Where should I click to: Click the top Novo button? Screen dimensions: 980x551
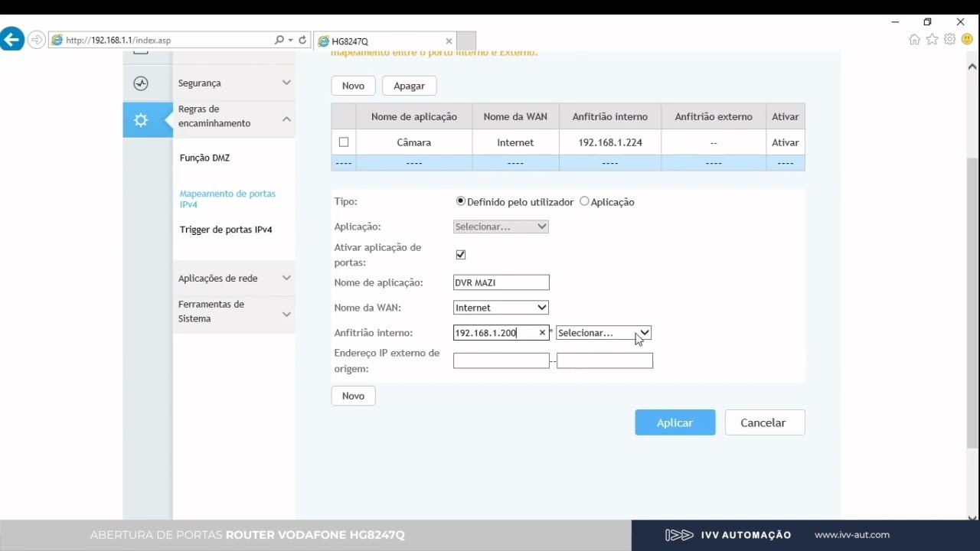pos(353,86)
